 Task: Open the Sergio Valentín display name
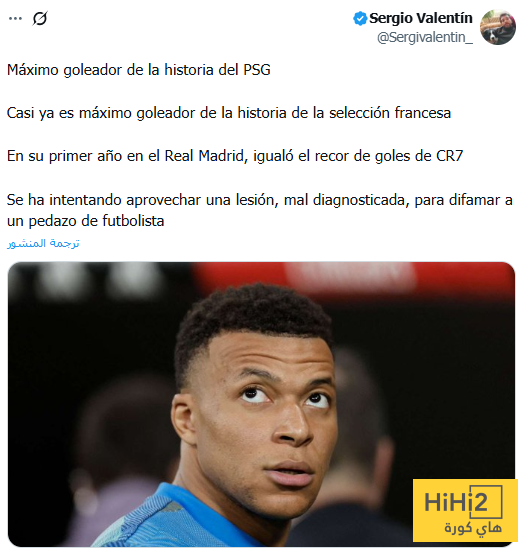pos(420,18)
